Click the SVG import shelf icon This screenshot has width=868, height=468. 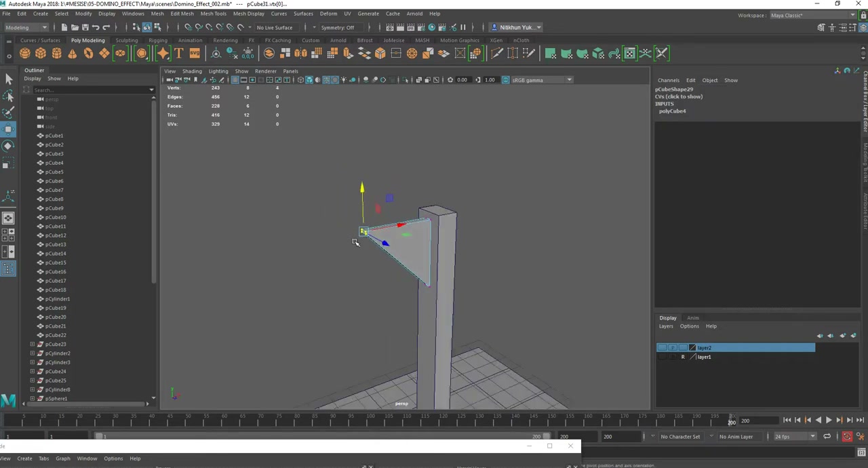tap(195, 54)
